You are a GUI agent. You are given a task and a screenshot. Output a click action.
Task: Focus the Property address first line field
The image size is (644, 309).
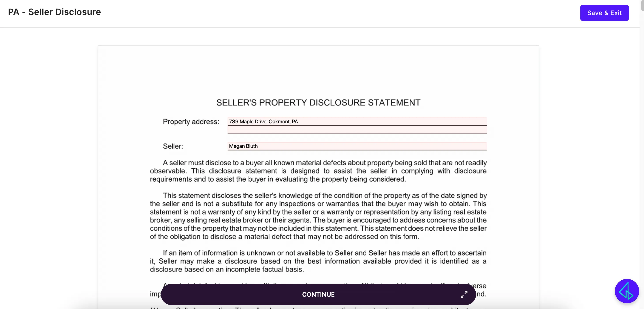click(357, 121)
